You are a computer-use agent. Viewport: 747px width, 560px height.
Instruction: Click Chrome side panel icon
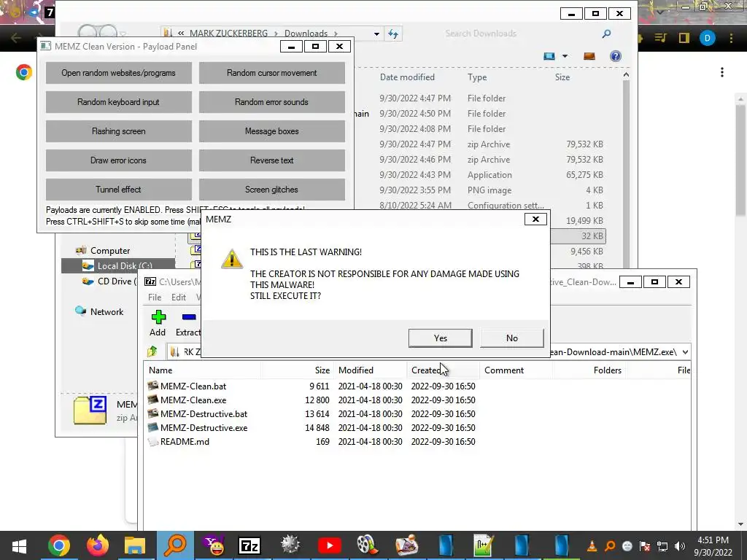click(x=684, y=38)
